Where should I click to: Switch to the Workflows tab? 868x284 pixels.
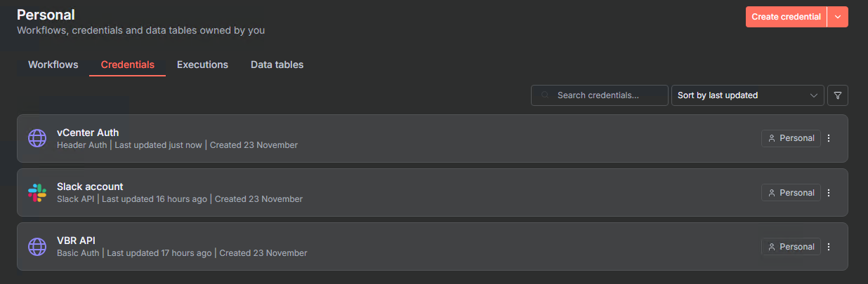click(x=53, y=65)
